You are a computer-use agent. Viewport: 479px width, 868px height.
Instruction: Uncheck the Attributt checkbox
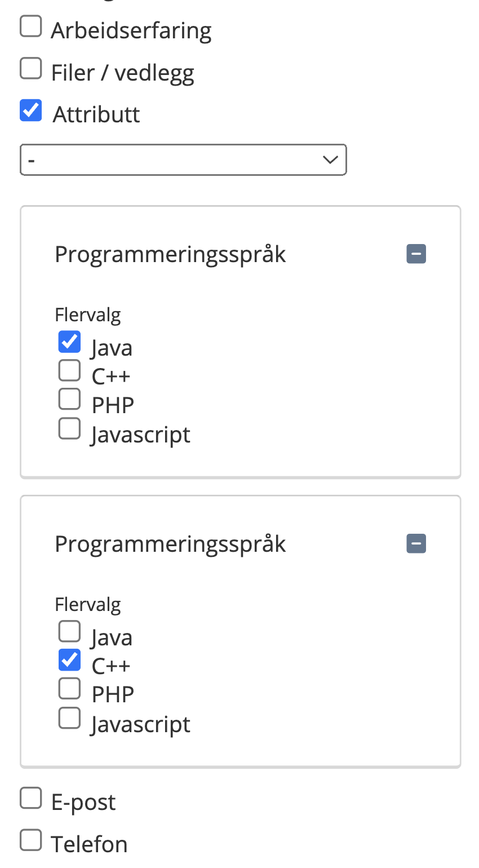[x=31, y=110]
